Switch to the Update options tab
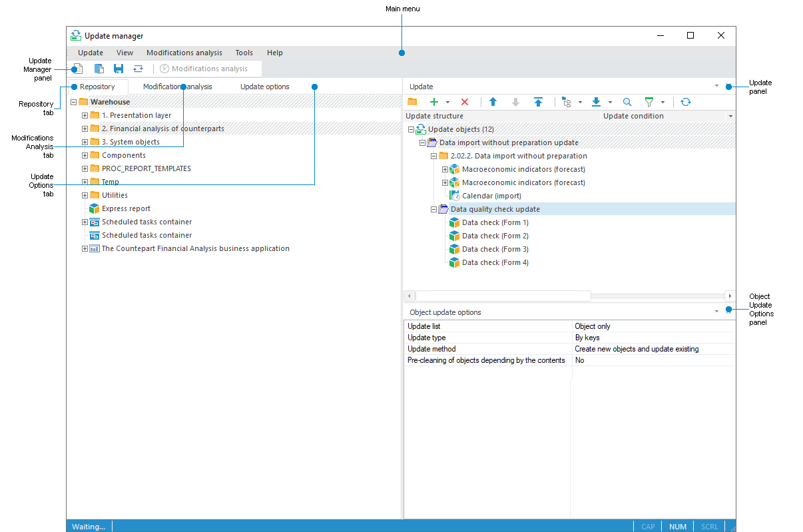The image size is (803, 532). 264,87
